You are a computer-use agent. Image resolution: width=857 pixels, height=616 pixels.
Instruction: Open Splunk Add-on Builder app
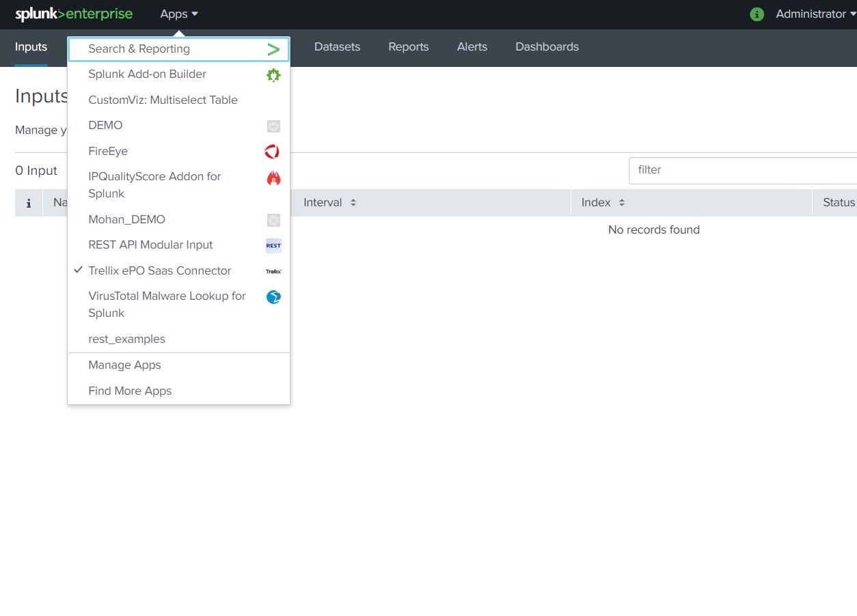178,74
